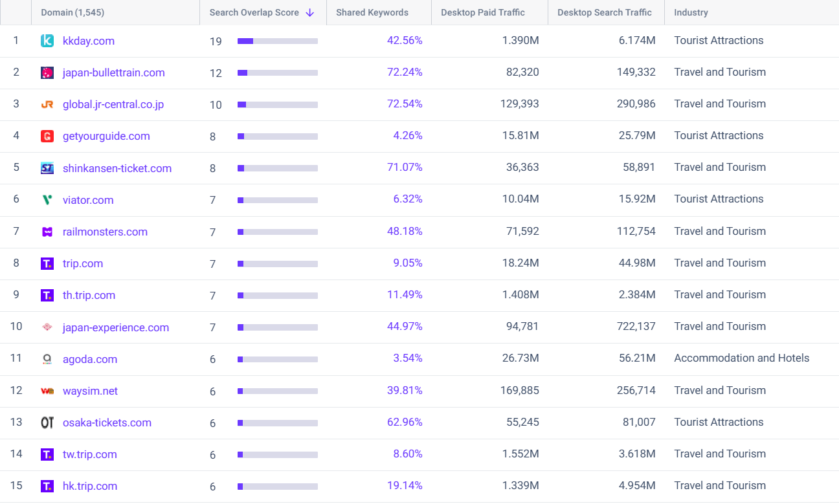
Task: Open the waysim.net domain link
Action: [x=91, y=391]
